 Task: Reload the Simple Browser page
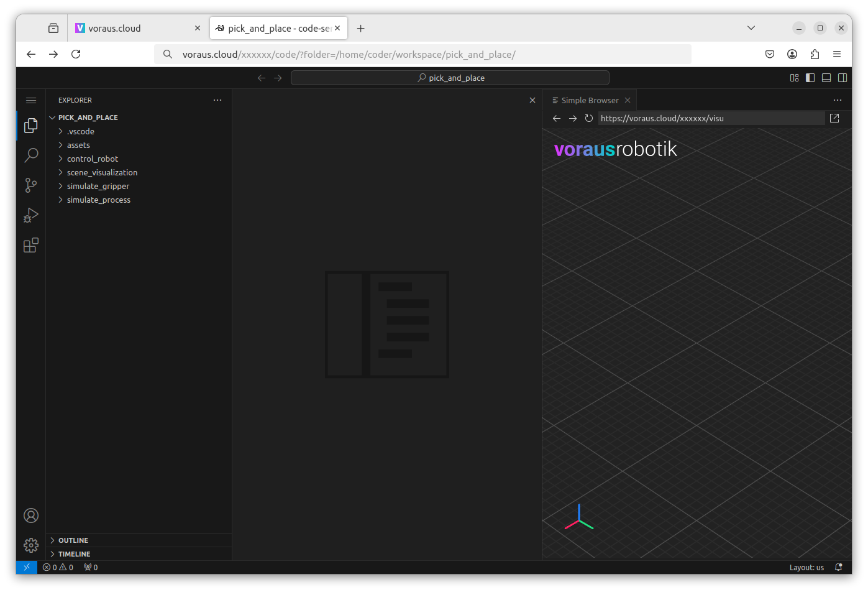(x=589, y=118)
